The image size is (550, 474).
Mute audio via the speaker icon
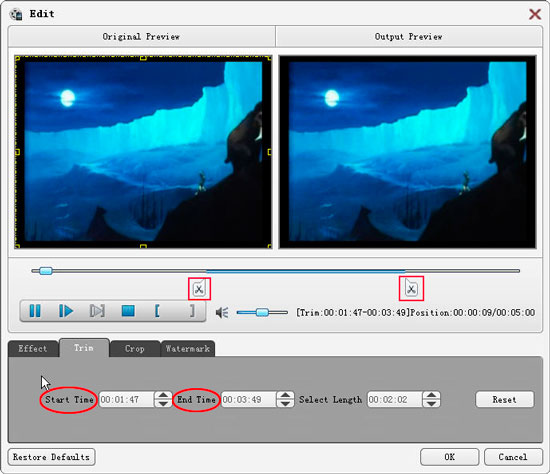(222, 312)
